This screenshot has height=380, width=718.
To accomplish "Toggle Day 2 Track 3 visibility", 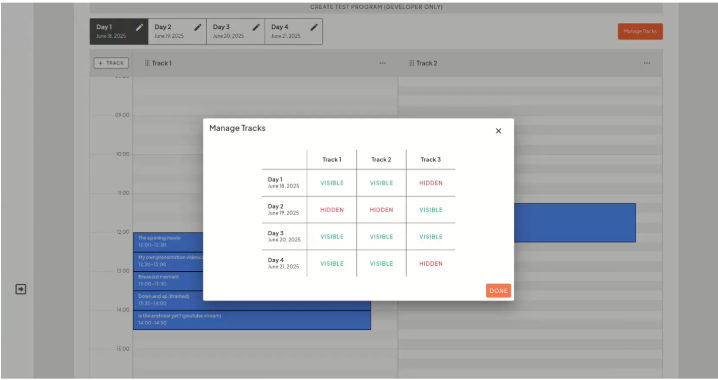I will (x=431, y=210).
